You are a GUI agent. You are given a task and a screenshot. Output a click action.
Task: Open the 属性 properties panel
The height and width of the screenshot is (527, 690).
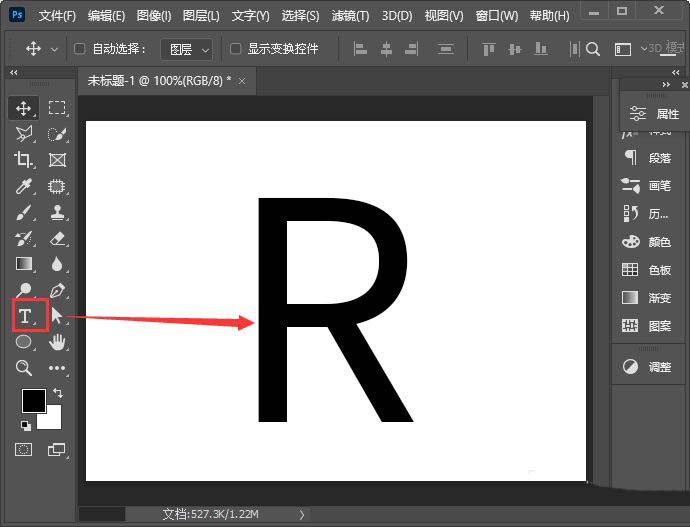[x=654, y=114]
